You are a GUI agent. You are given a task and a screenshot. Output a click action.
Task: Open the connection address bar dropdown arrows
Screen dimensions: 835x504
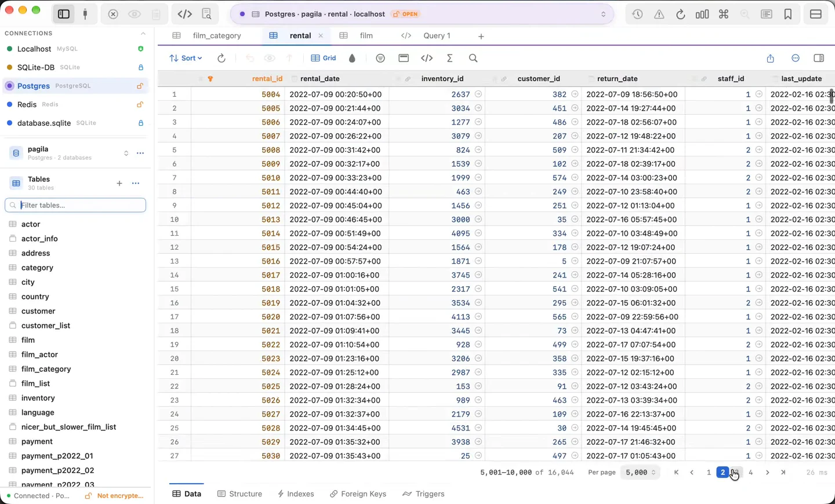[x=604, y=14]
